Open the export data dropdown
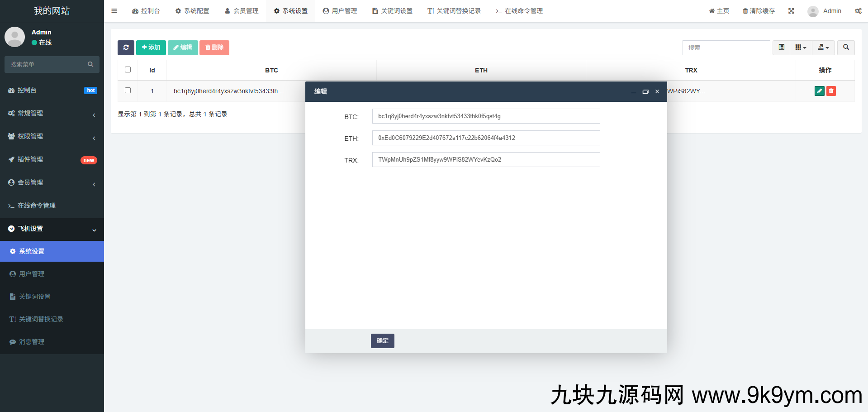 tap(823, 48)
